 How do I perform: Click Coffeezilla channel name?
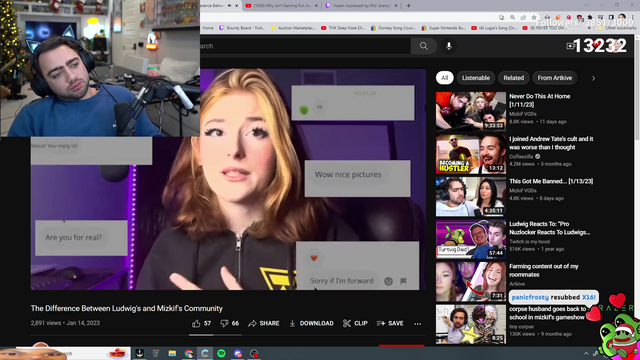[521, 156]
